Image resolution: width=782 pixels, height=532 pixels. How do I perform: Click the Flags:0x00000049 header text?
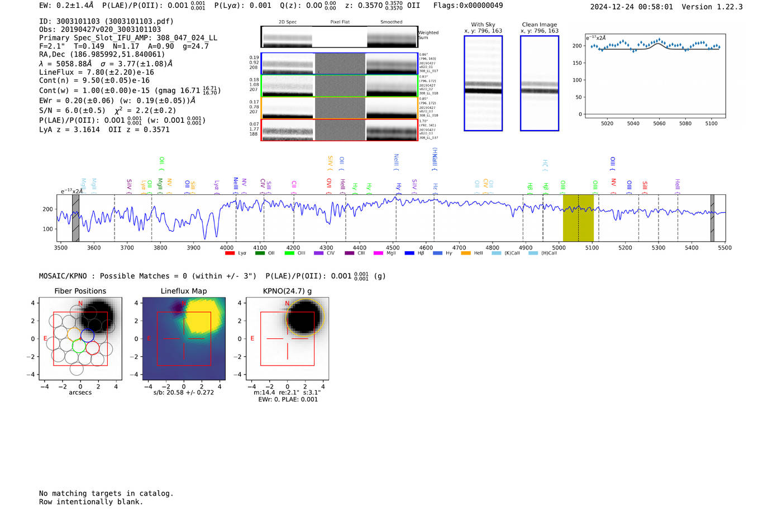tap(468, 6)
